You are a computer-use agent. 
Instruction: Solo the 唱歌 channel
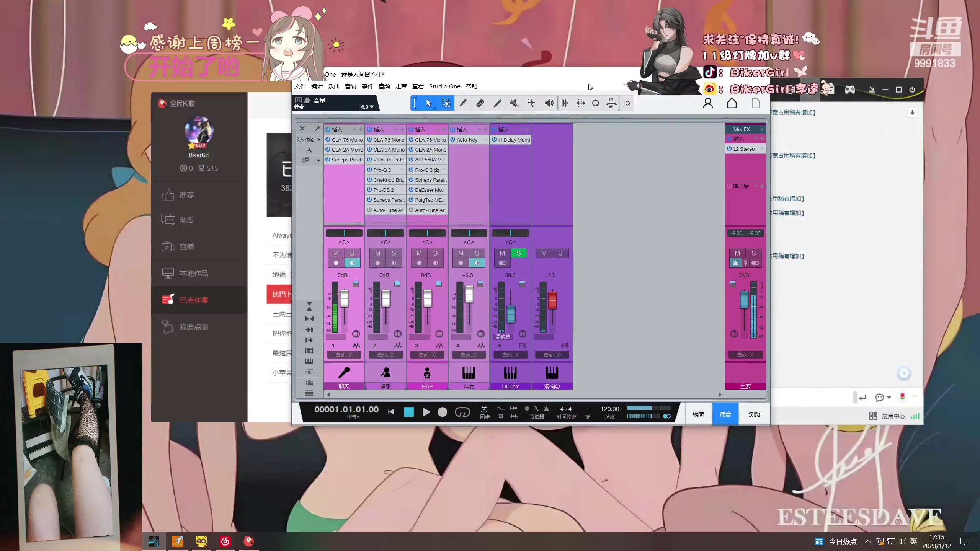[x=394, y=253]
